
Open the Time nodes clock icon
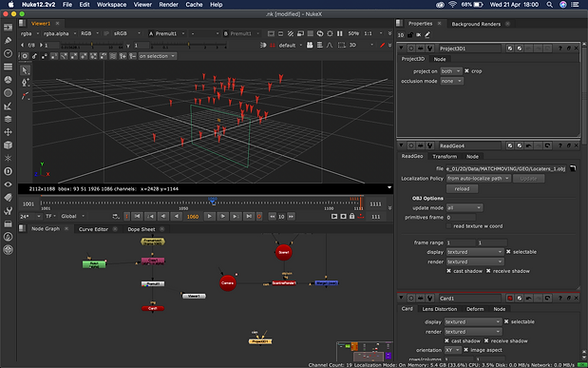8,53
